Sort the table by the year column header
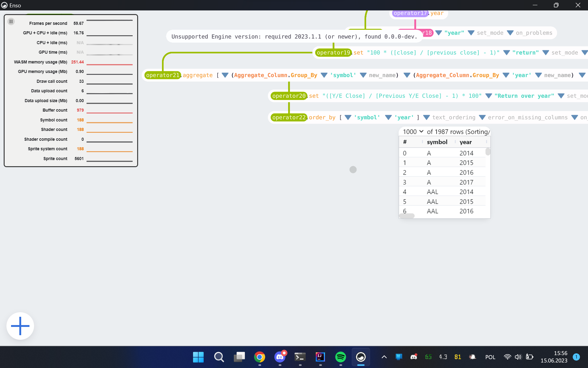The width and height of the screenshot is (588, 368). pos(465,142)
